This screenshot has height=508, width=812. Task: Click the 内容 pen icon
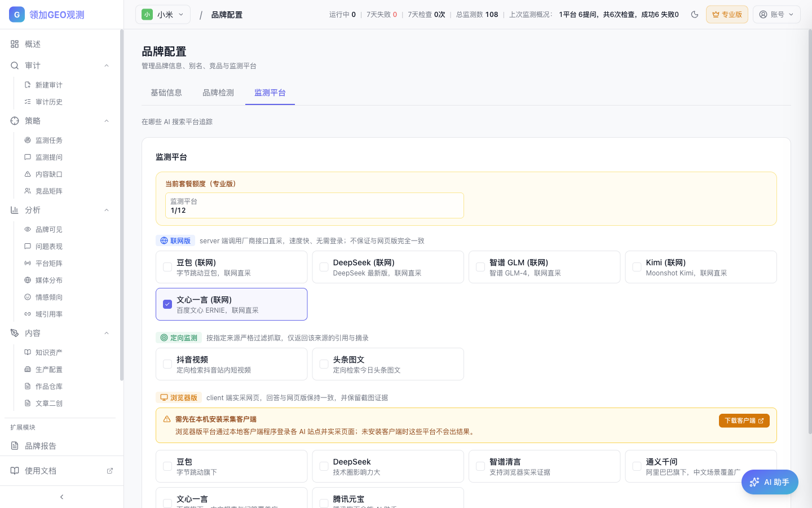(x=15, y=333)
